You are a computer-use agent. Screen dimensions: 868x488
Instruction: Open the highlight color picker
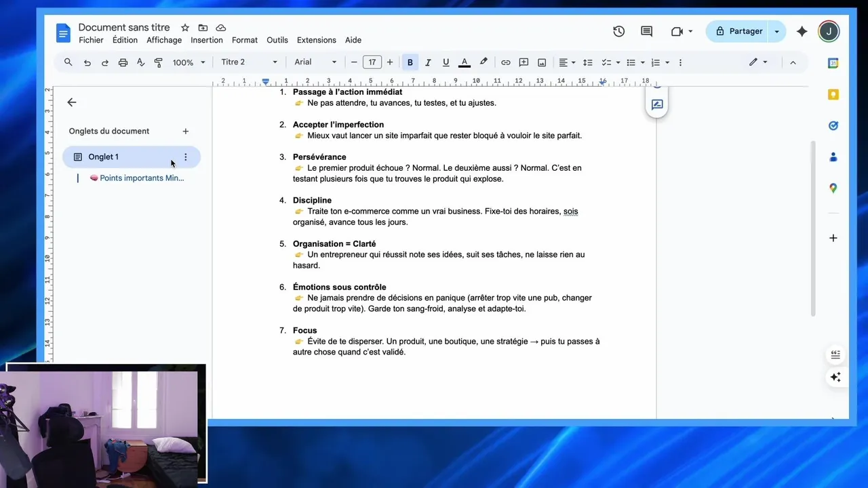click(x=484, y=62)
